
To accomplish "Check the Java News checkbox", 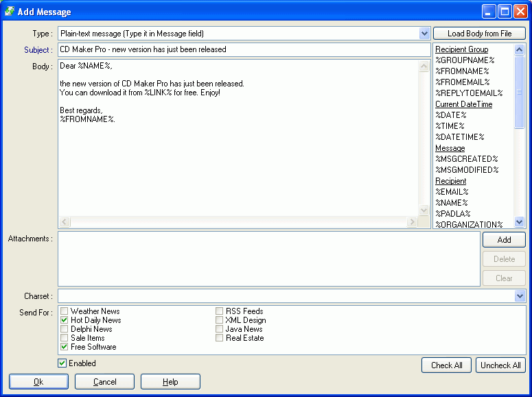I will pos(219,329).
